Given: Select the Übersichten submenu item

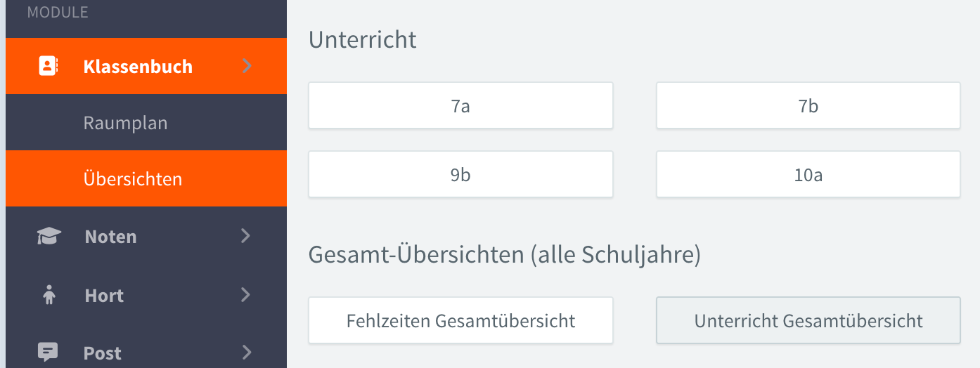Looking at the screenshot, I should pos(132,179).
